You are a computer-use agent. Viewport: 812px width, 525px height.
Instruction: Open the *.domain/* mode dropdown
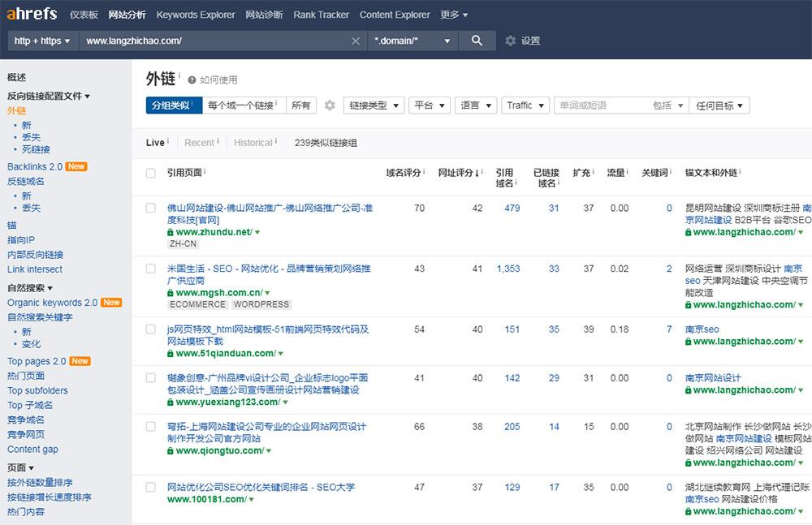pyautogui.click(x=412, y=41)
